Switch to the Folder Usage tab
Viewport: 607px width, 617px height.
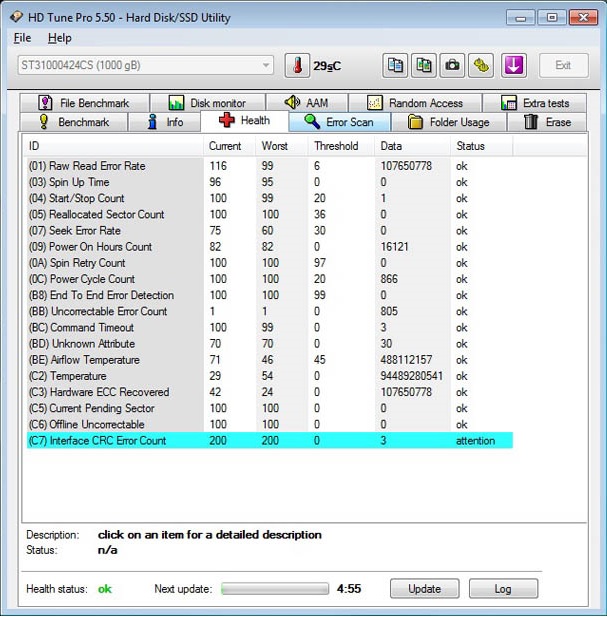click(448, 122)
